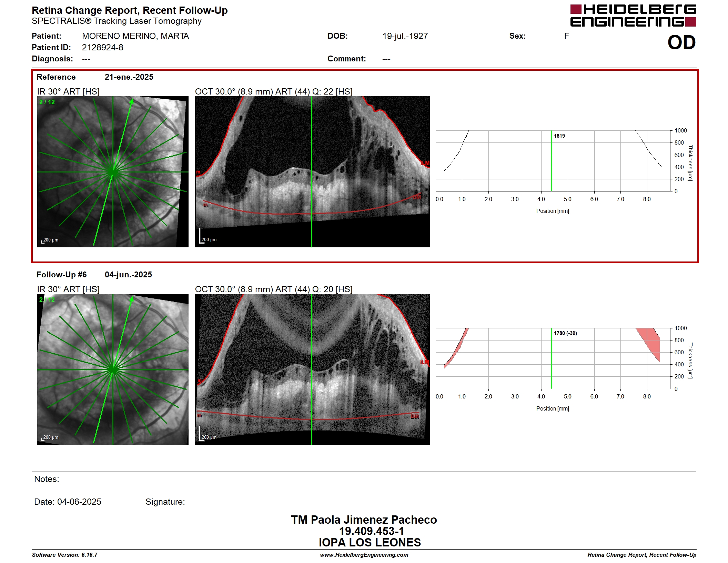Click the DOB value 19-jul.-1927
728x563 pixels.
tap(405, 36)
